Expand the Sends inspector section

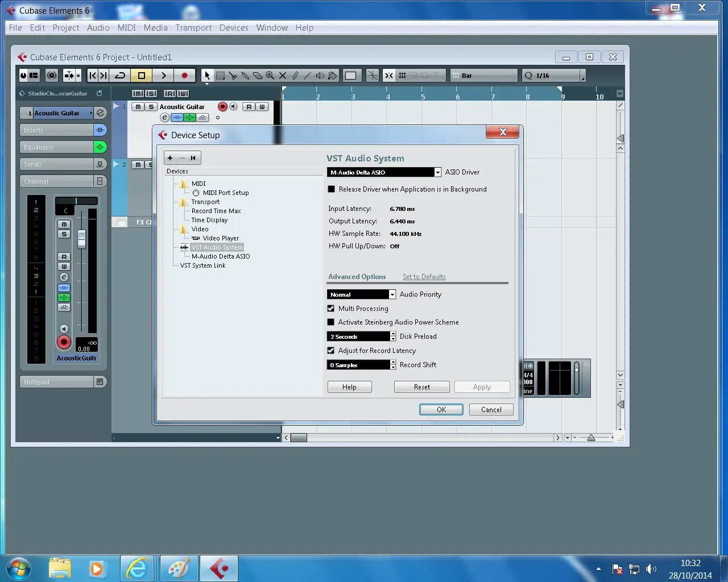(56, 164)
